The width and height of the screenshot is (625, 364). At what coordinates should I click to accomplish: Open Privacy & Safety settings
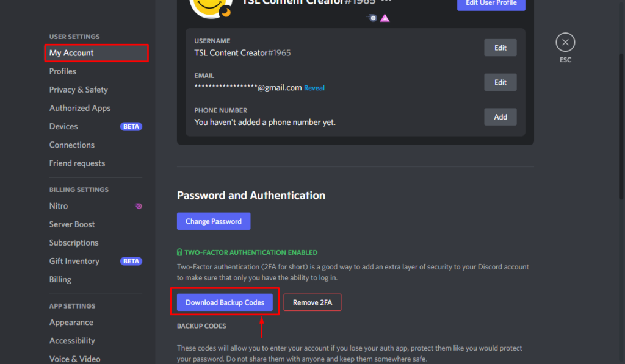(79, 90)
